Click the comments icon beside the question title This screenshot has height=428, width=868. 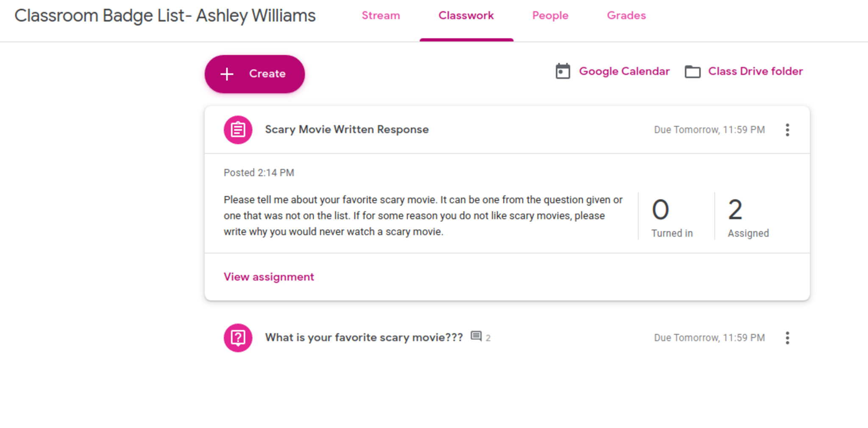pyautogui.click(x=476, y=337)
